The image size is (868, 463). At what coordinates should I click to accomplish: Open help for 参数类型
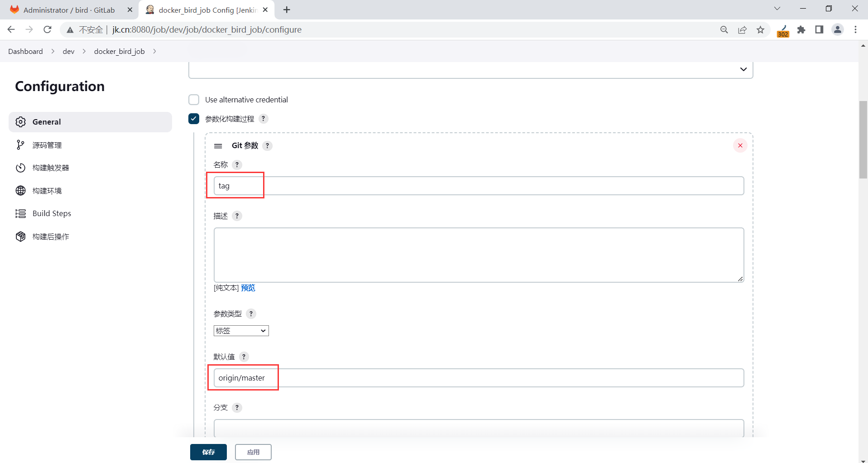[251, 313]
